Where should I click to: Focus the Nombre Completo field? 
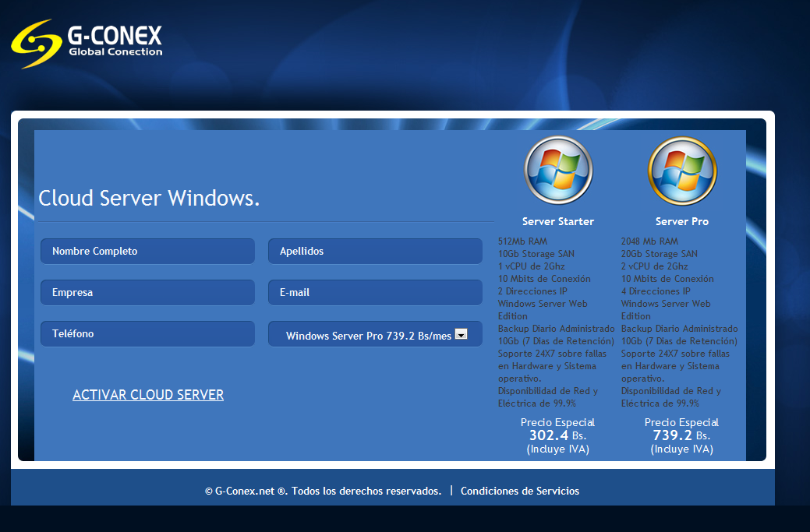tap(148, 252)
